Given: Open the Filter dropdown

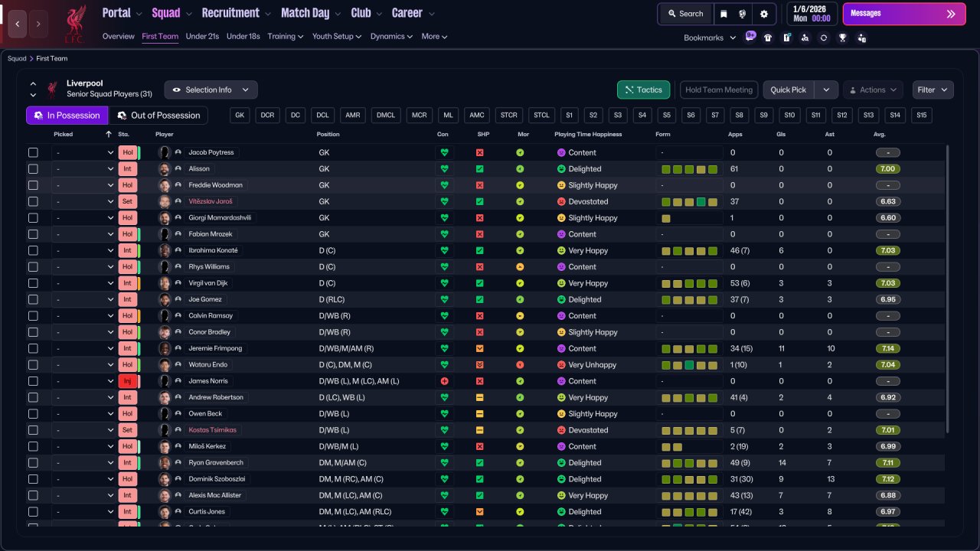Looking at the screenshot, I should coord(933,90).
